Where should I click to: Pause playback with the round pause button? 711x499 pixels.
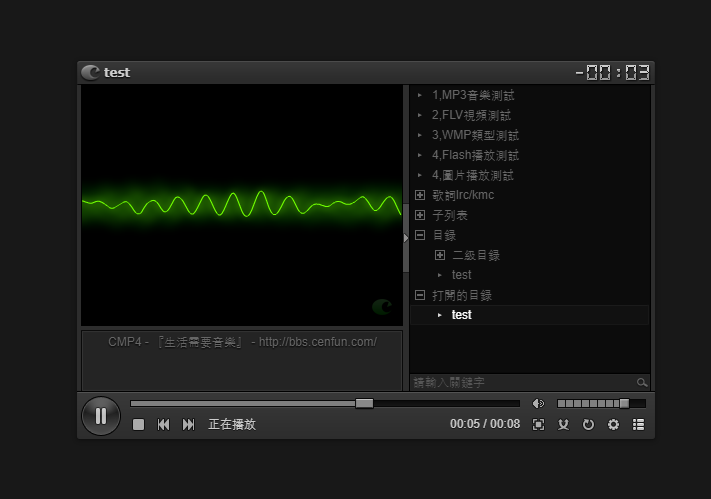pos(101,415)
